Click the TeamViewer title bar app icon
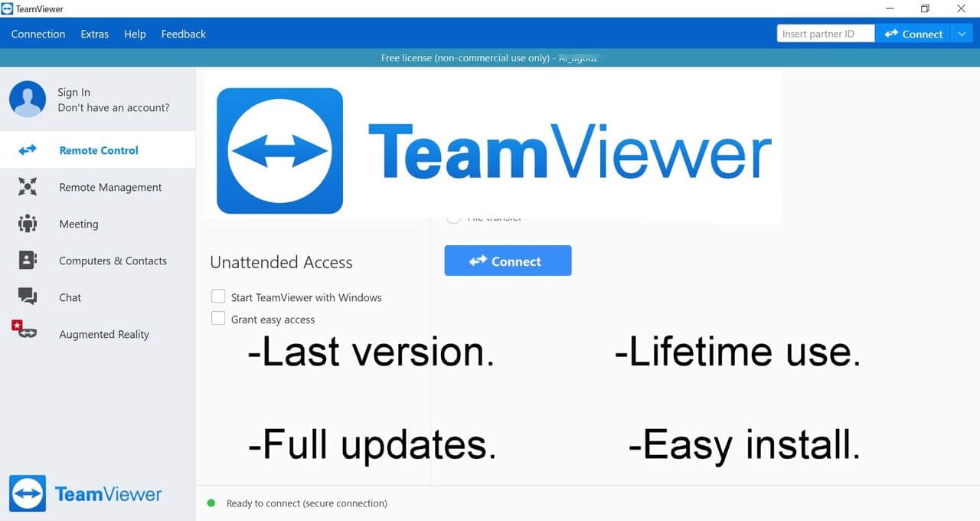 [x=7, y=8]
